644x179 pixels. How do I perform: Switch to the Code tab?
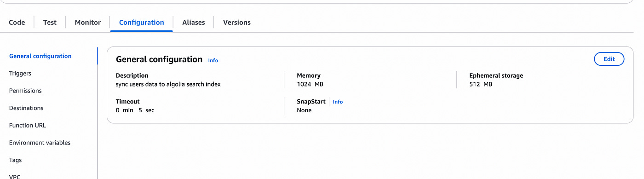tap(17, 22)
